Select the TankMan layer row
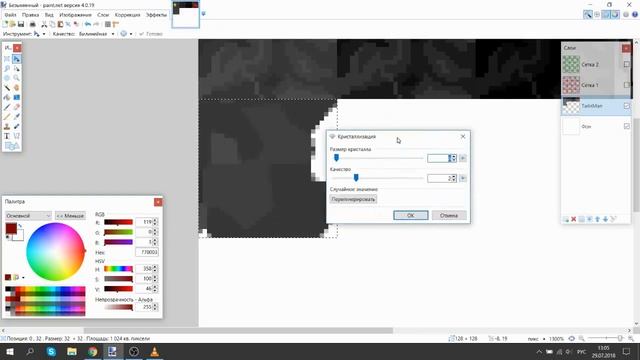The image size is (640, 360). 596,106
